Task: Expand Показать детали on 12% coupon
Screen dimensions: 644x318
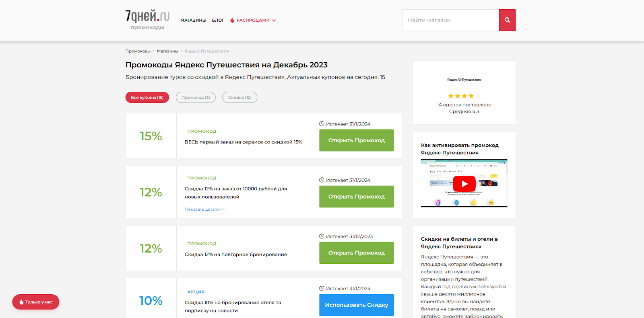Action: 204,209
